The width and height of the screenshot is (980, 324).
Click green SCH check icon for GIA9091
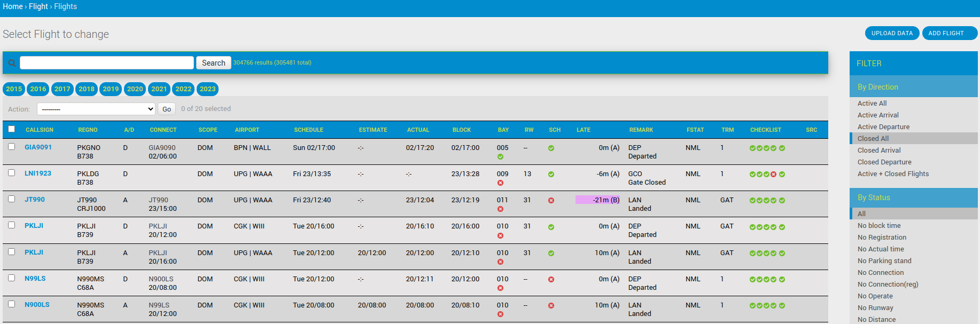point(551,148)
